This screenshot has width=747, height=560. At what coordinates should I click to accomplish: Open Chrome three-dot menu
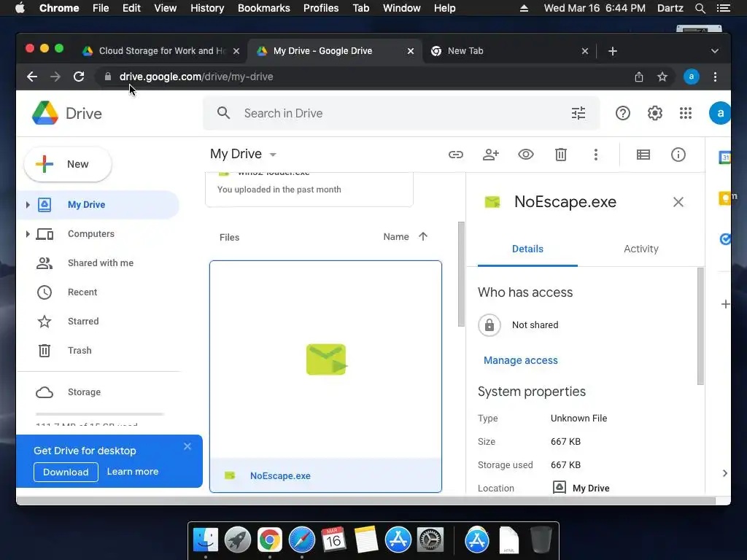coord(715,77)
